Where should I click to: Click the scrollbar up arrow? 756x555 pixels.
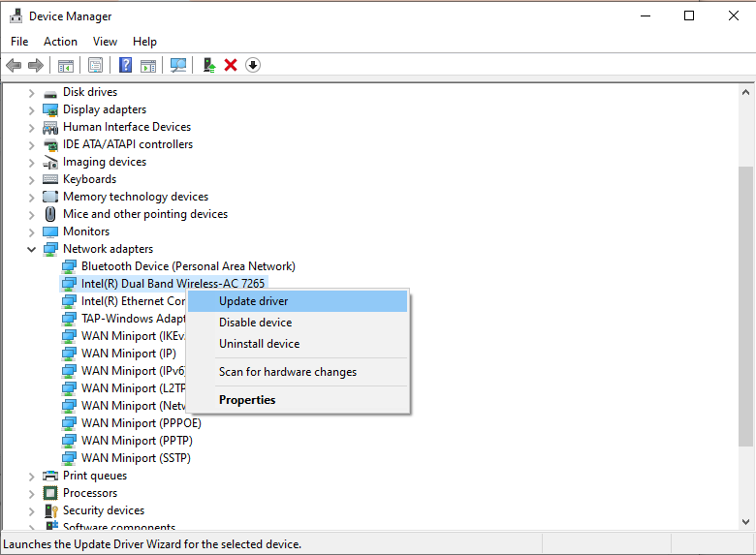[x=745, y=92]
